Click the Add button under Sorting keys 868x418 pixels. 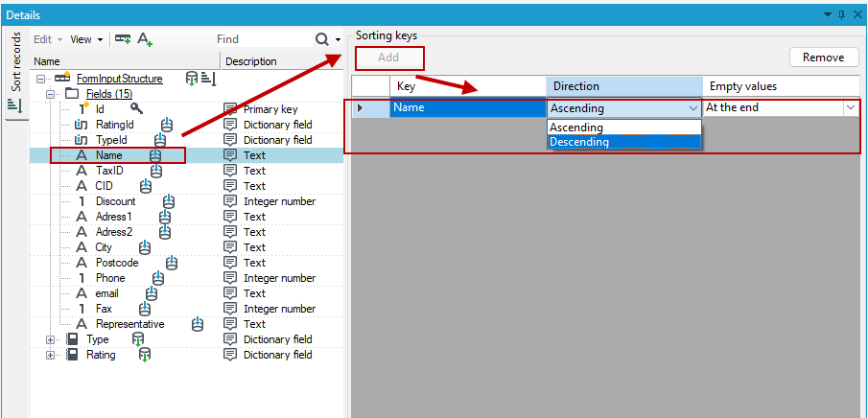(x=388, y=58)
